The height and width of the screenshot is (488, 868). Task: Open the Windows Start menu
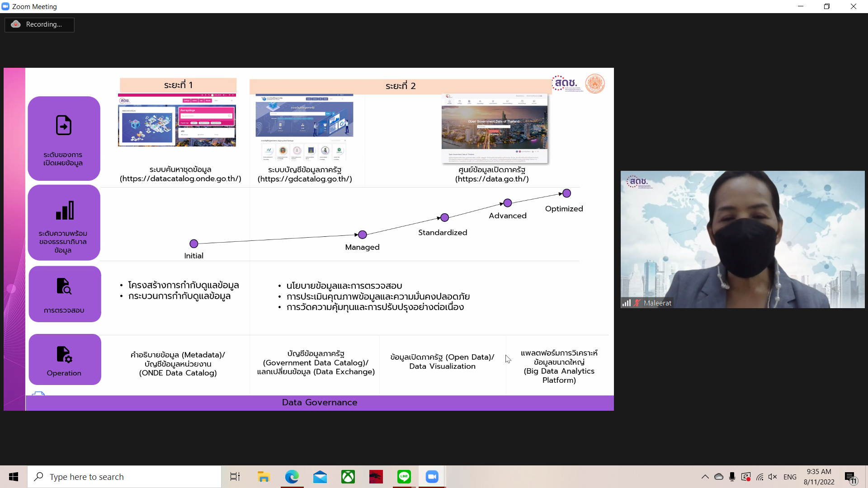[x=14, y=477]
